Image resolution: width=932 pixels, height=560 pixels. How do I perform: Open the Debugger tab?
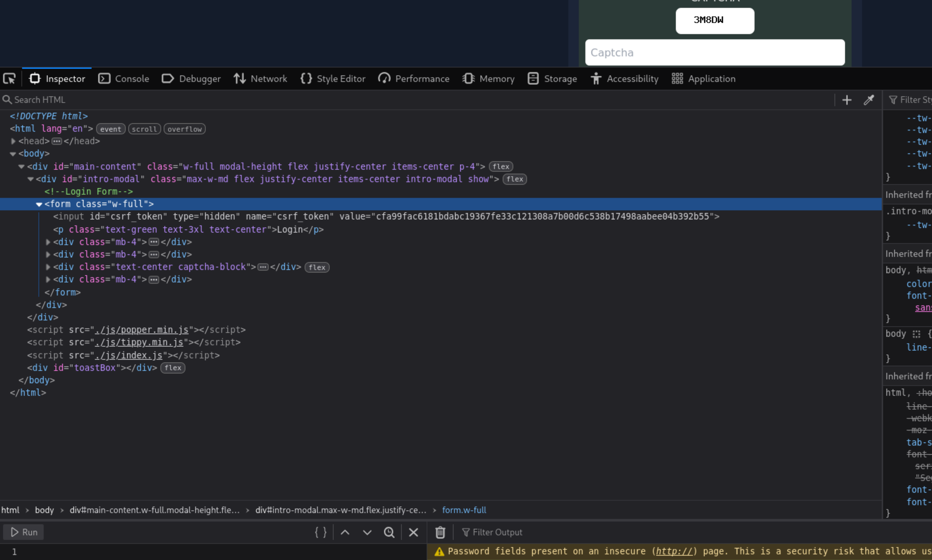(191, 79)
